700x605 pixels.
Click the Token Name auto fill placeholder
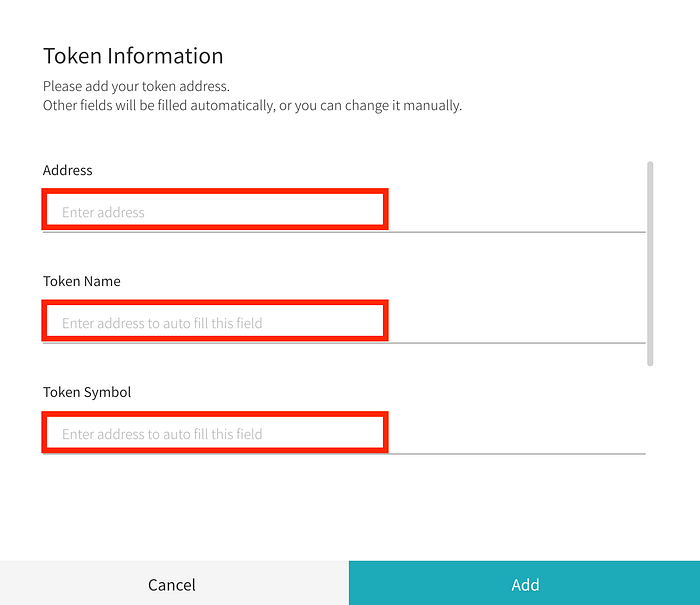(x=162, y=323)
